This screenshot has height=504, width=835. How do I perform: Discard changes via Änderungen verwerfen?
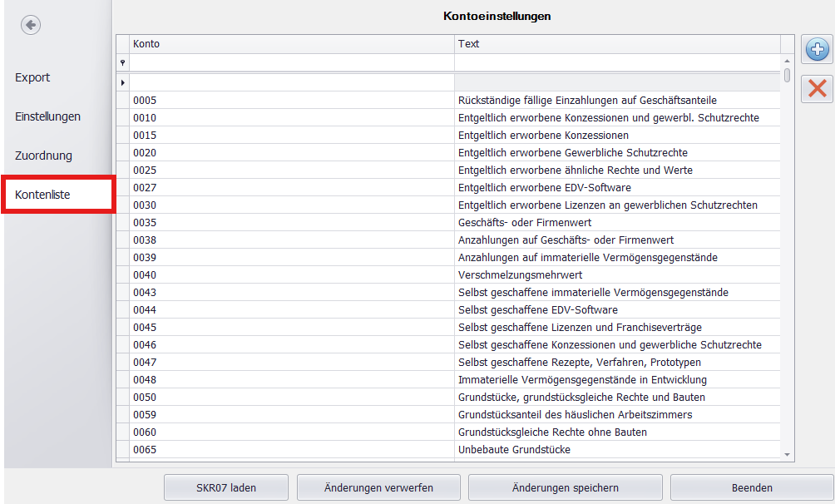(378, 488)
